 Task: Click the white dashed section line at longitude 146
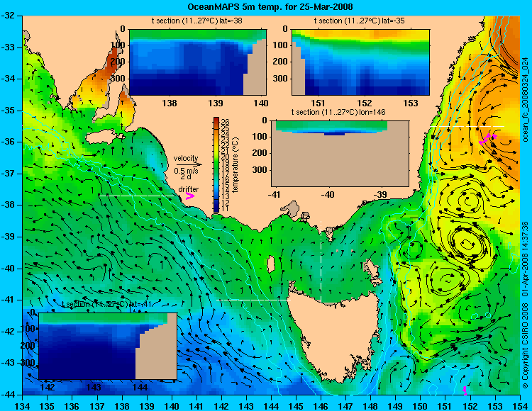(321, 261)
